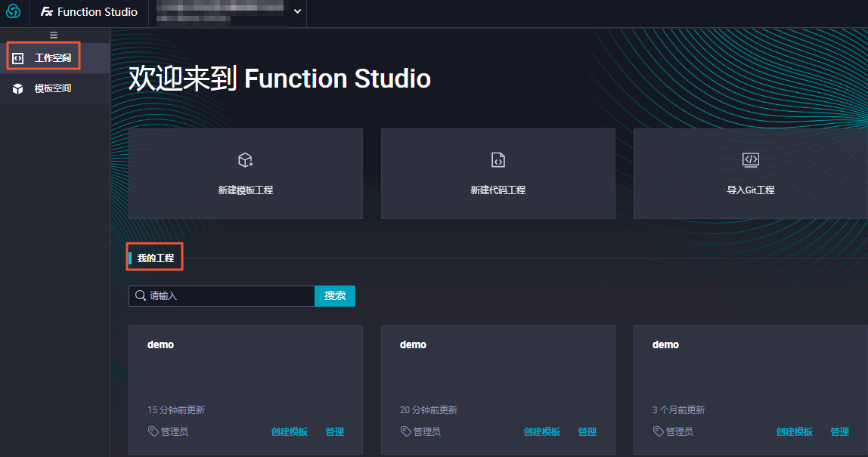Open the 工作空间 sidebar item

[54, 58]
